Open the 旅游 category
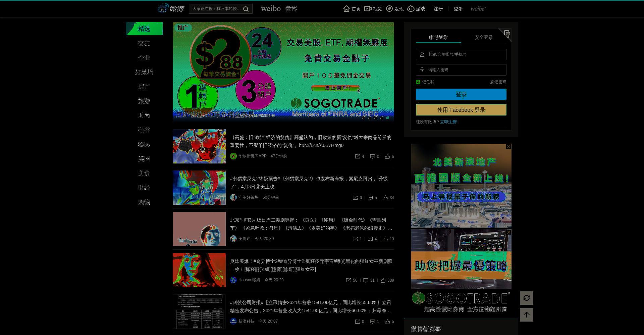This screenshot has width=644, height=335. 144,101
